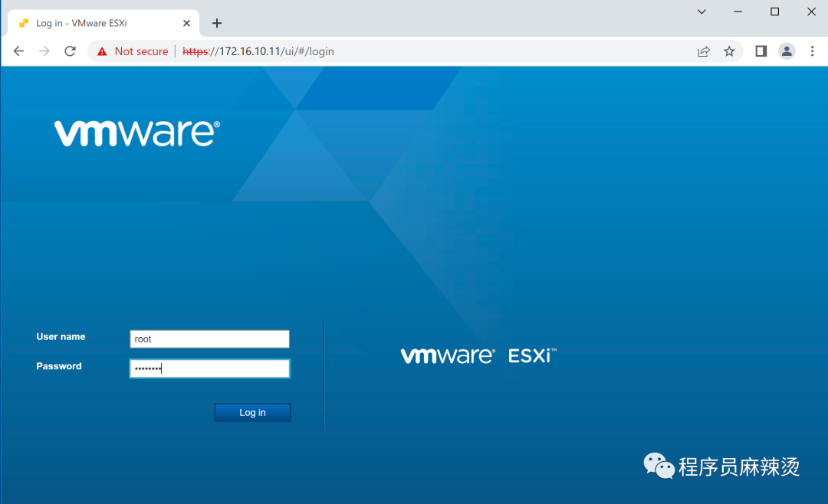Bookmark this page with the star icon

[x=729, y=51]
